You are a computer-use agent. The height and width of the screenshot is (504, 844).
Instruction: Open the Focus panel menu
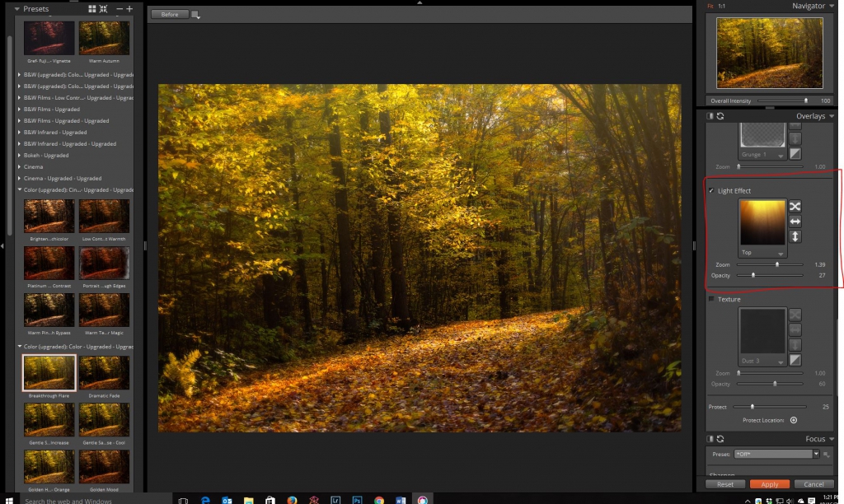tap(832, 439)
